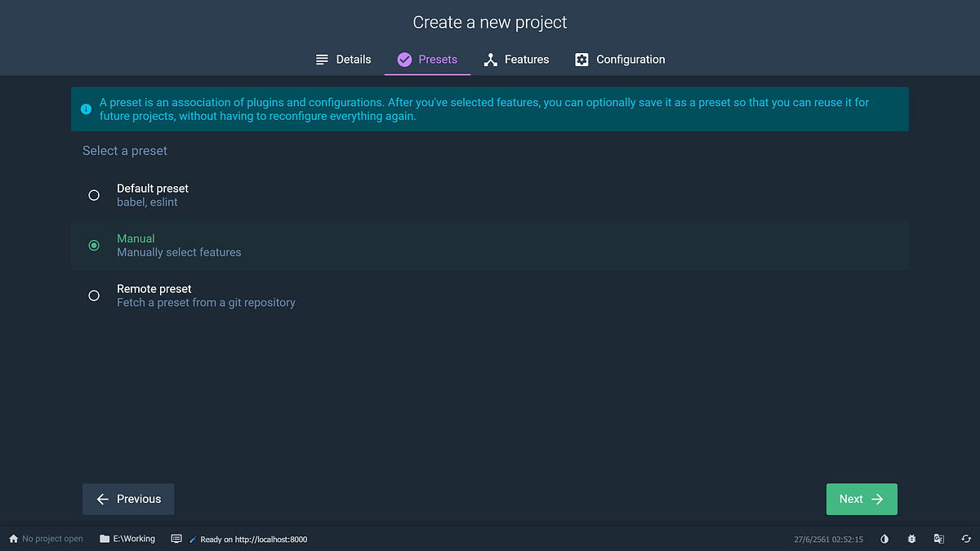Select the Default preset radio button
The height and width of the screenshot is (551, 980).
94,195
